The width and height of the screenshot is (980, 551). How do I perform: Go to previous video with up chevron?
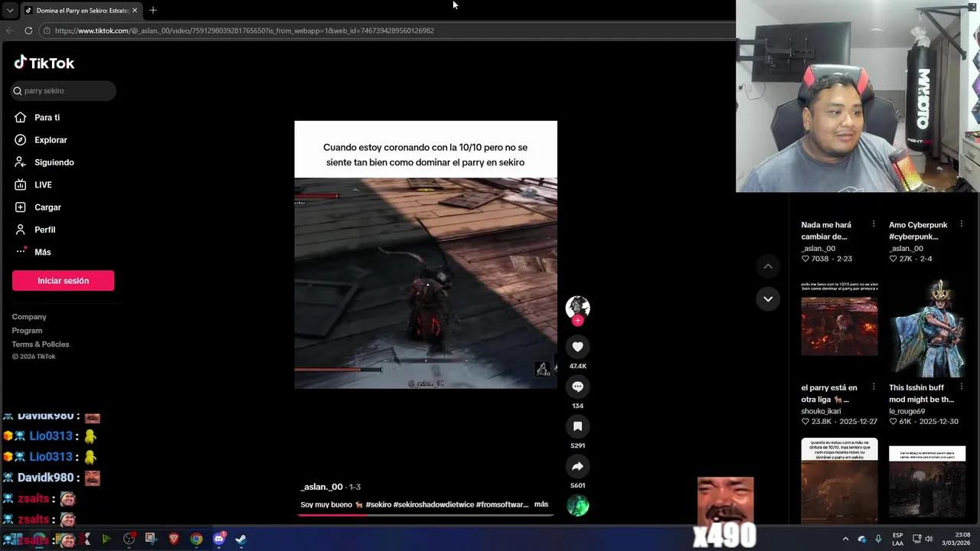click(768, 266)
